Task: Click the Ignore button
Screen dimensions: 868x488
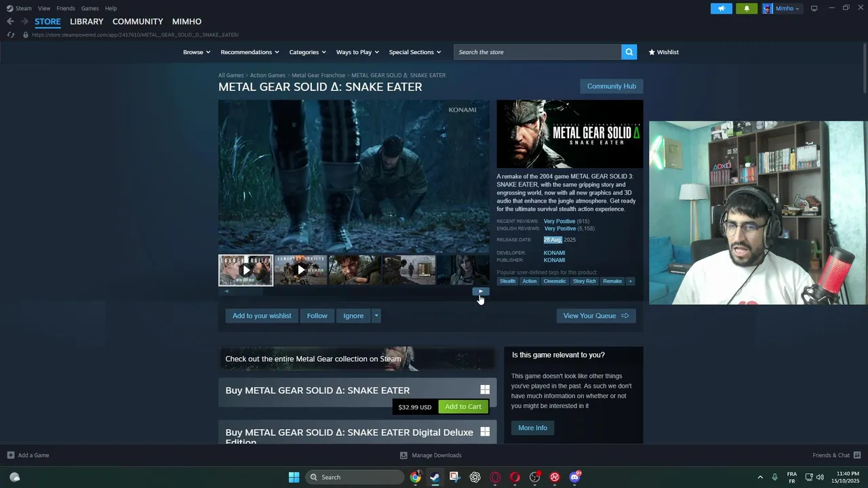Action: pyautogui.click(x=353, y=316)
